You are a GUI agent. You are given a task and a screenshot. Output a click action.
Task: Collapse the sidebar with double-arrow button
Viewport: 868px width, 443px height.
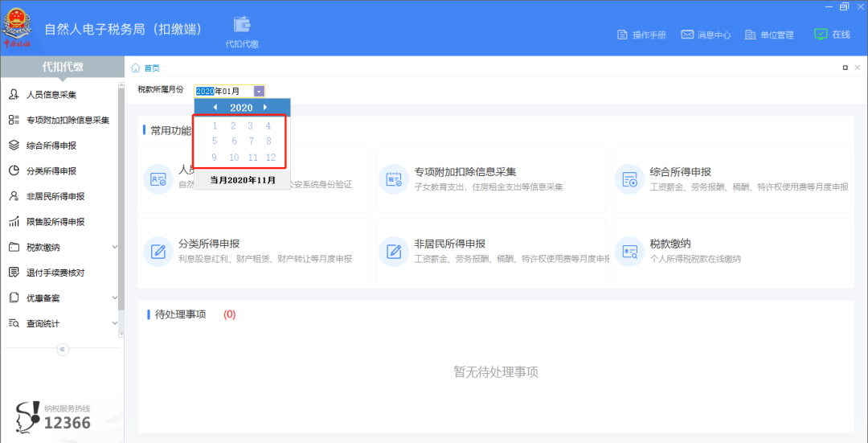click(63, 349)
